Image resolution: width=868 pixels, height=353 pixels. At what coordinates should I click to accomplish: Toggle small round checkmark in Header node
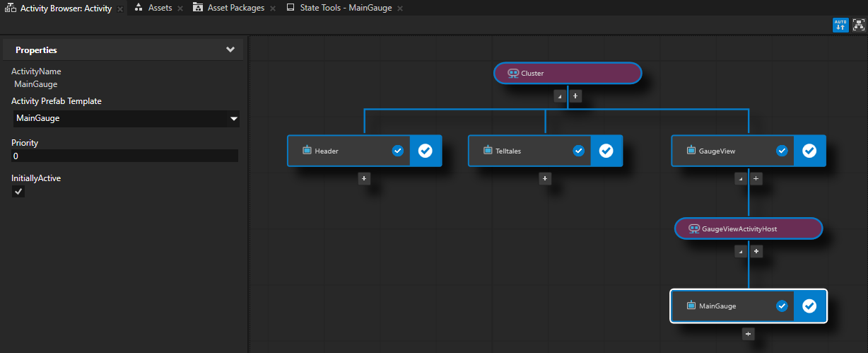[397, 151]
